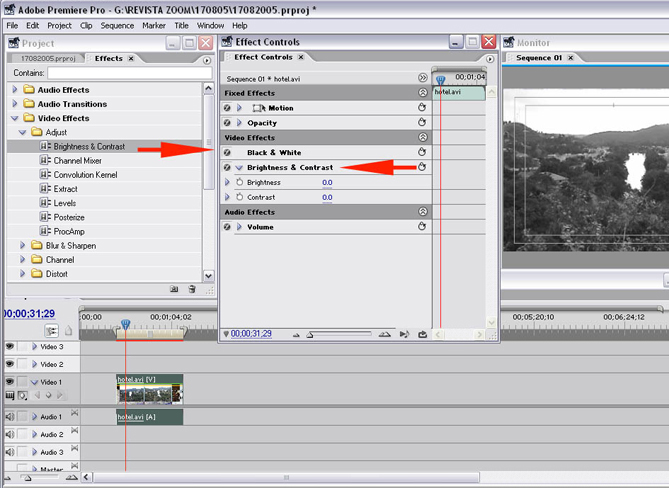Click the Snap button in timeline
669x488 pixels.
point(50,330)
